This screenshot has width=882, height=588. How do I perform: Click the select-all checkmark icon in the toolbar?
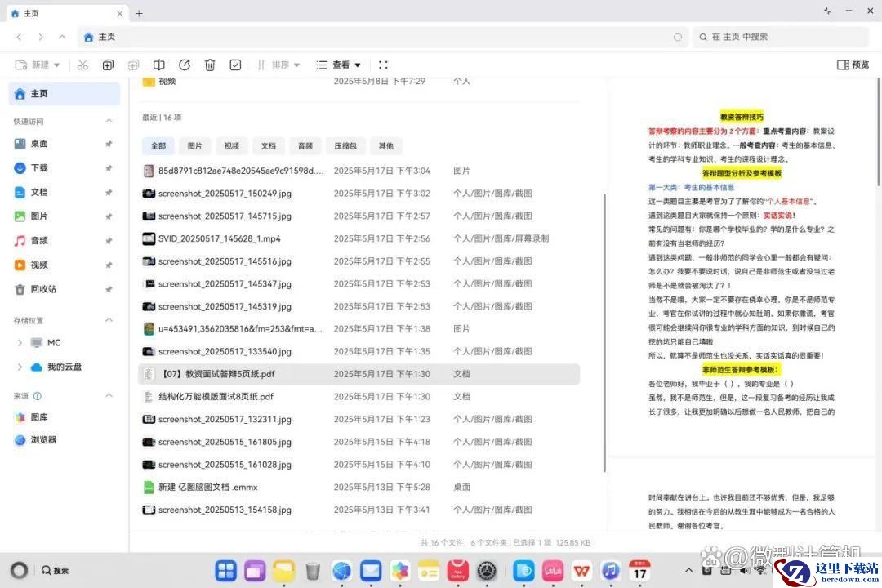point(236,65)
